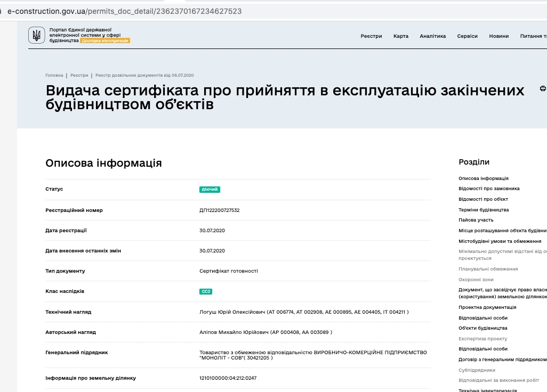Click the Описова інформація heading
The image size is (547, 392).
point(103,163)
